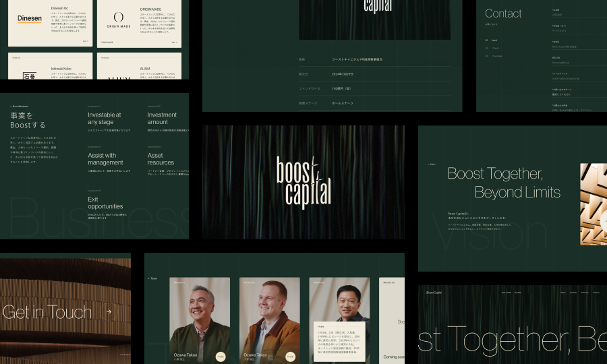Click the 事業を Boostする heading
The image size is (607, 364).
pyautogui.click(x=28, y=120)
